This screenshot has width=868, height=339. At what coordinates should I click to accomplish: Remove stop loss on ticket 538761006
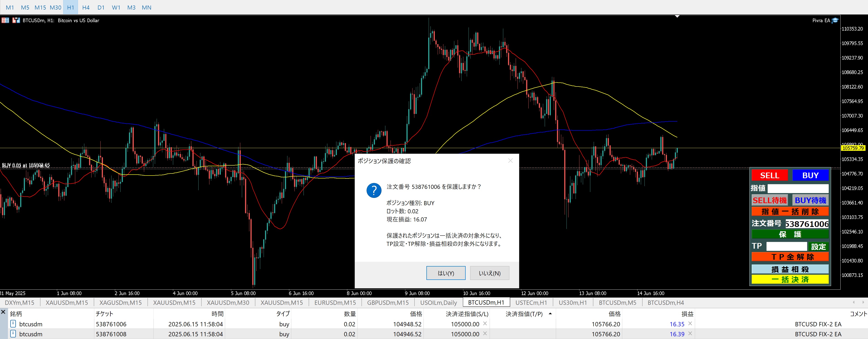(485, 324)
